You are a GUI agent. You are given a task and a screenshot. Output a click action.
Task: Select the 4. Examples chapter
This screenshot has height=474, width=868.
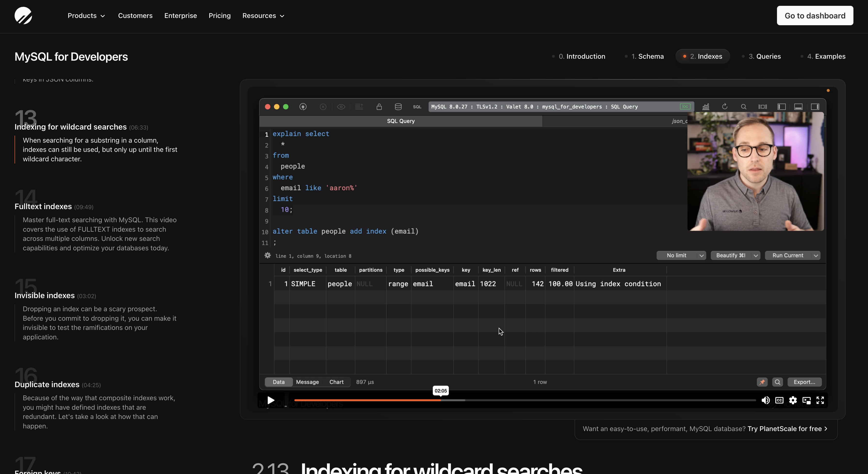[823, 56]
